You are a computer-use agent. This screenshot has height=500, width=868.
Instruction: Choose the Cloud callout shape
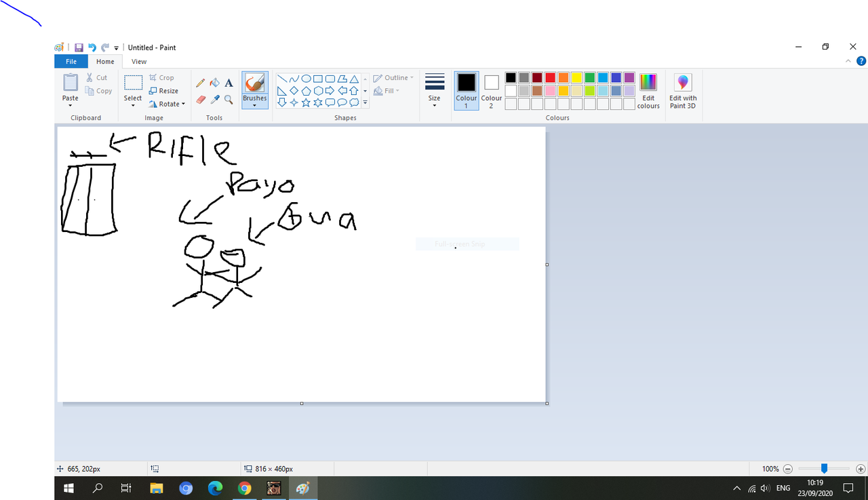coord(353,102)
